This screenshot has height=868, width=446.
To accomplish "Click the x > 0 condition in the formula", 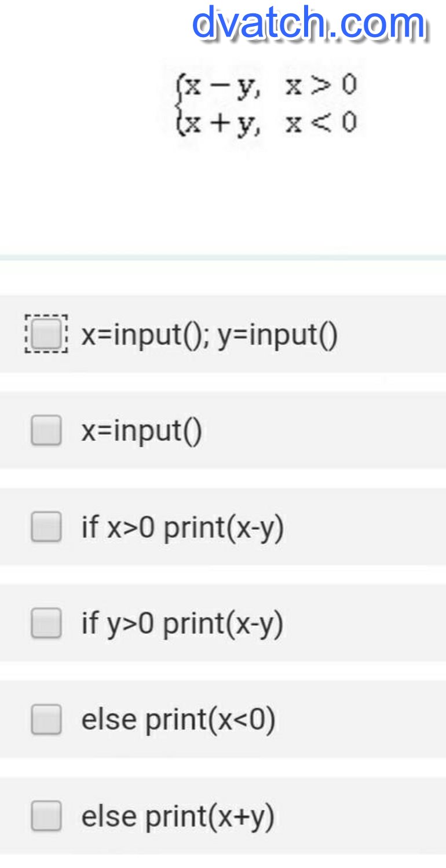I will 321,86.
